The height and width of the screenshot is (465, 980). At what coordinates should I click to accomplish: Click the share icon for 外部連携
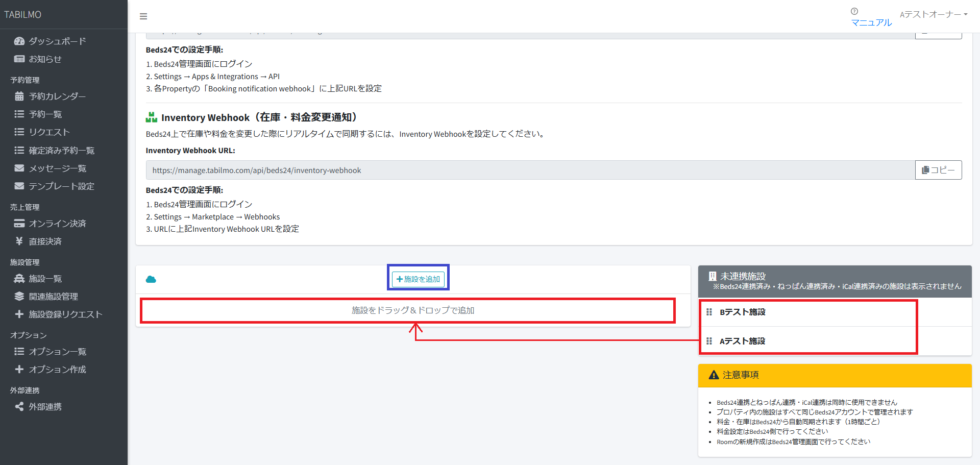tap(19, 407)
